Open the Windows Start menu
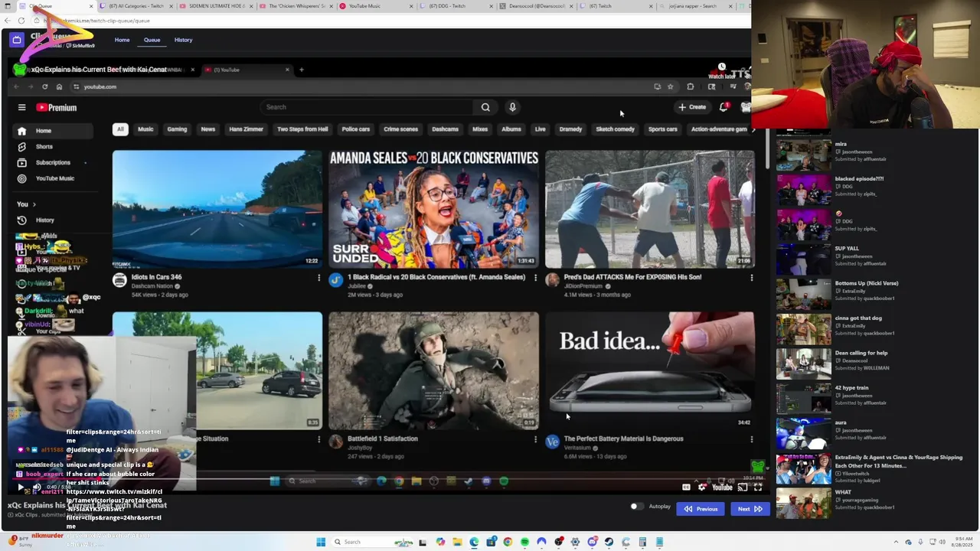980x551 pixels. (321, 542)
